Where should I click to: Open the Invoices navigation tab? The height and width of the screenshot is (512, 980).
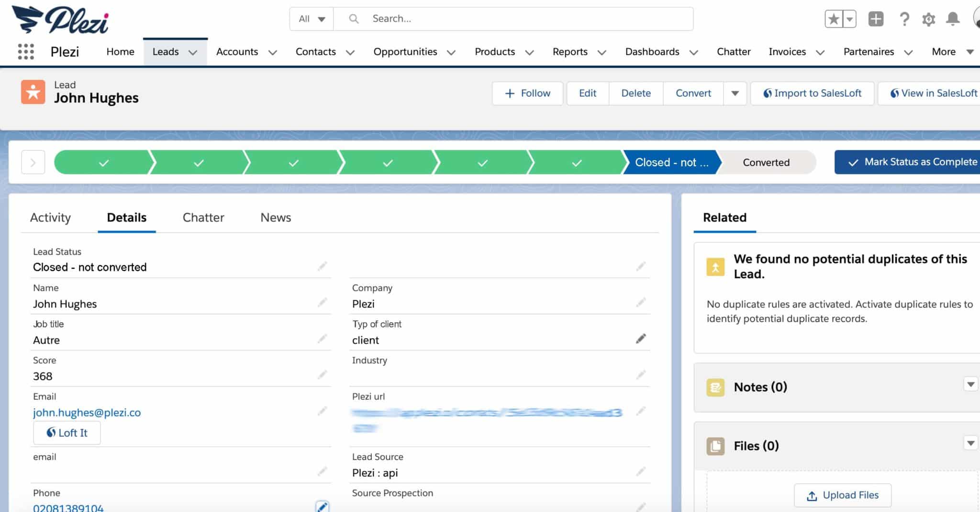point(787,52)
